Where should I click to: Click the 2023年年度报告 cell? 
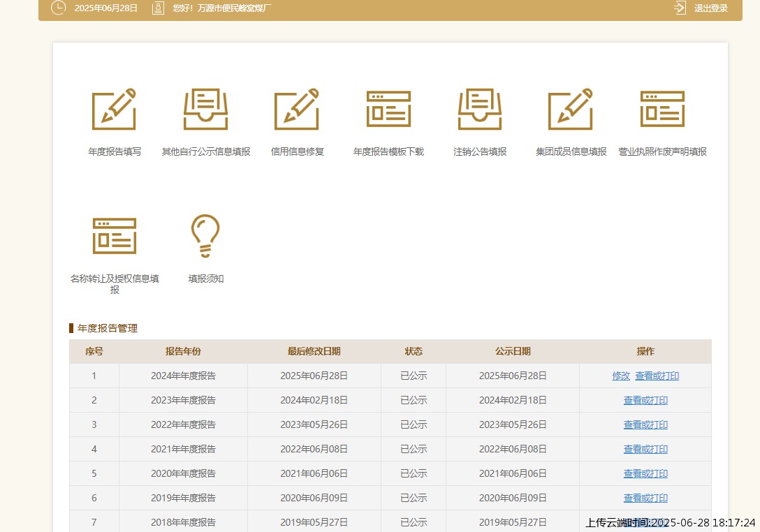click(183, 400)
